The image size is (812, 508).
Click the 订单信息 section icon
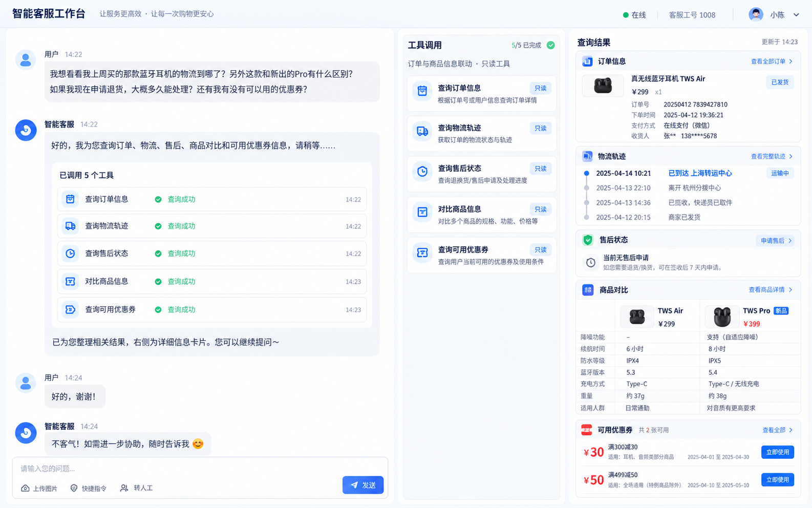587,61
